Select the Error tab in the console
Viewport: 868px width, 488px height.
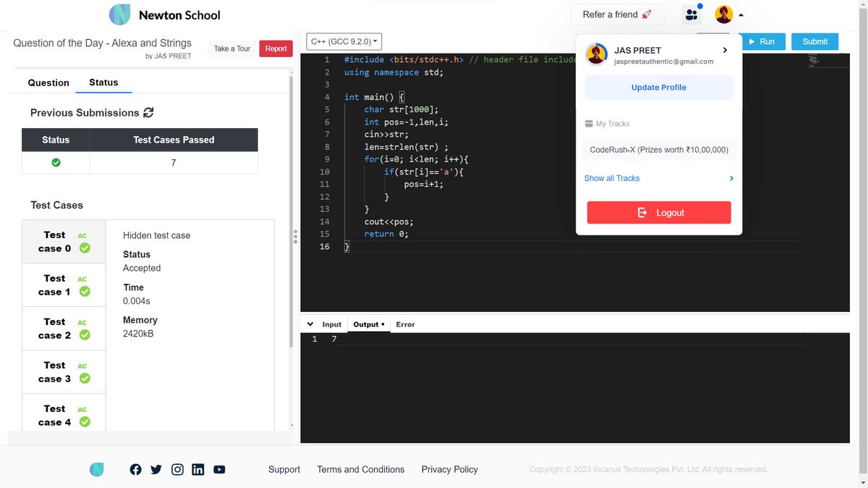tap(405, 324)
